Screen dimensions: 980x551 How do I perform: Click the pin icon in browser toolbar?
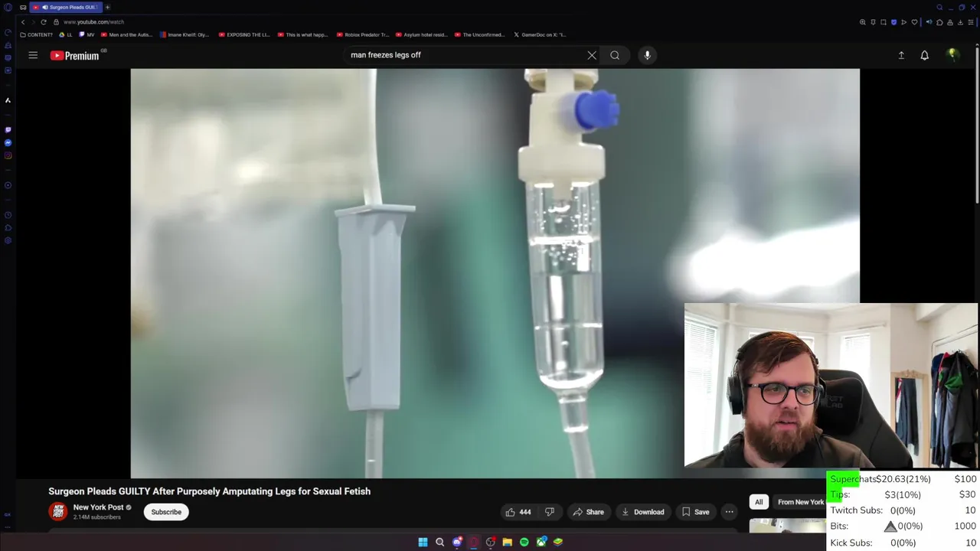point(874,22)
